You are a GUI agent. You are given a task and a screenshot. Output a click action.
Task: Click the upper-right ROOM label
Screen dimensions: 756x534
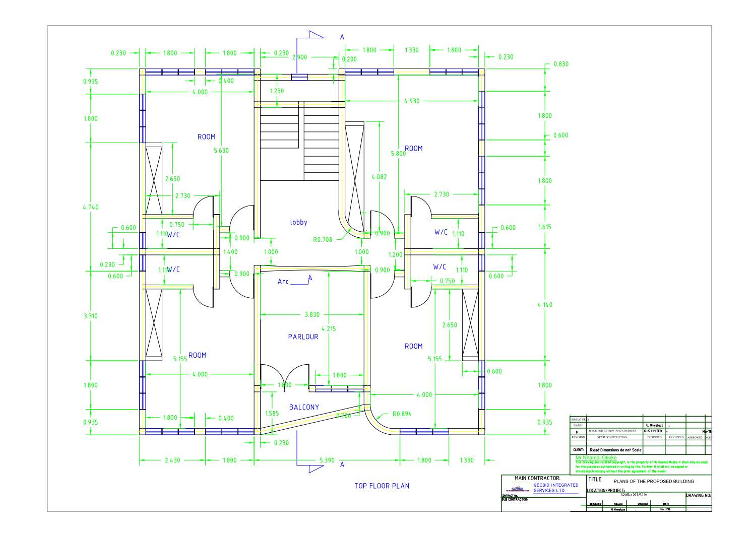pyautogui.click(x=413, y=148)
